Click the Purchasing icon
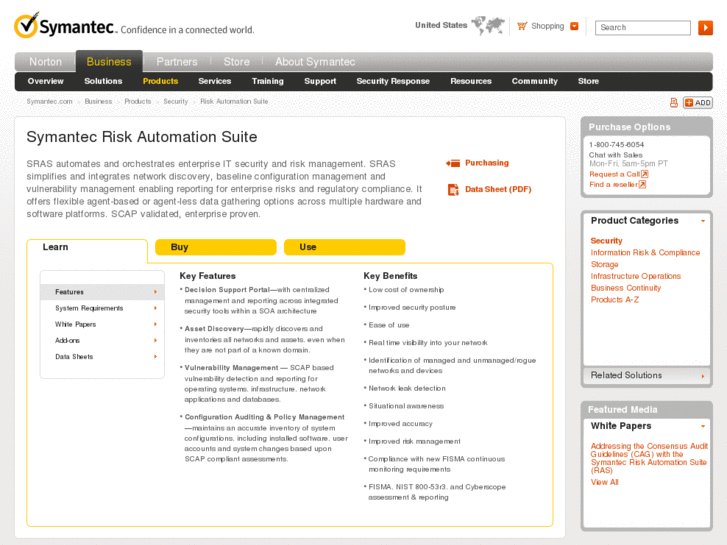The height and width of the screenshot is (545, 727). click(453, 163)
